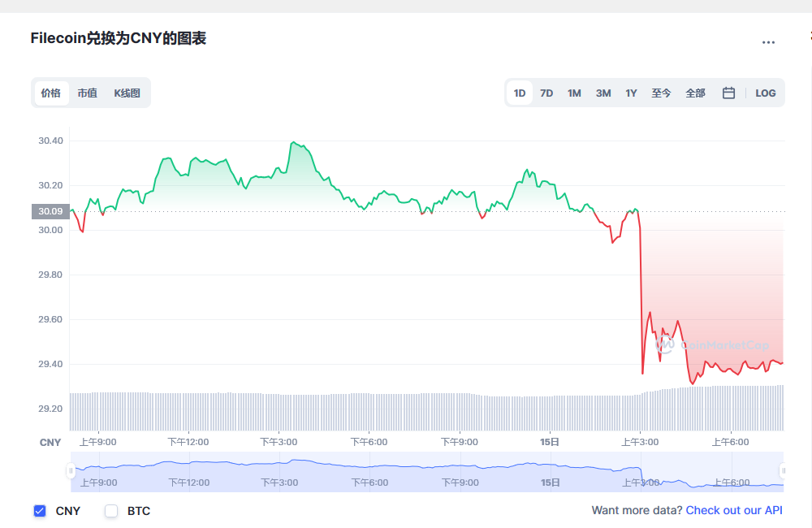Viewport: 812px width, 528px height.
Task: Toggle the LOG scale button
Action: pos(766,93)
